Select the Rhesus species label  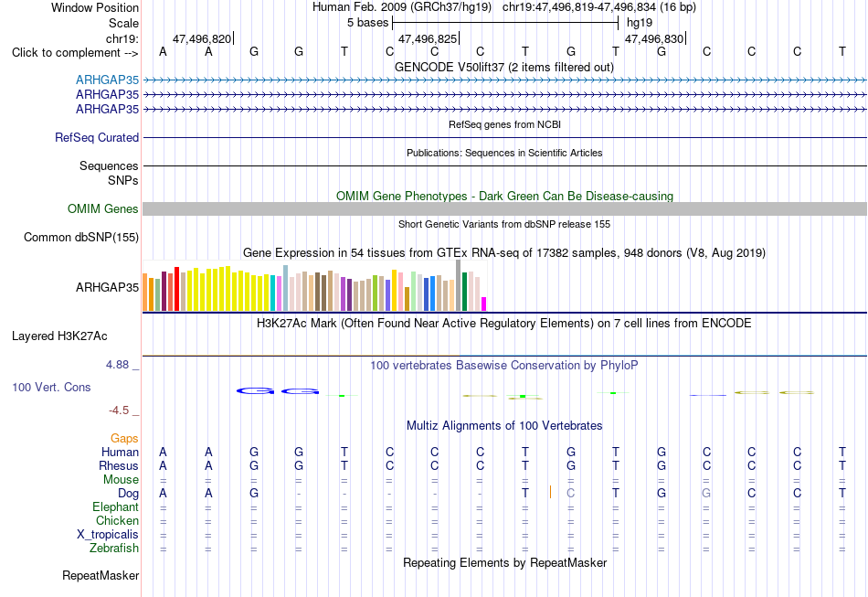pyautogui.click(x=119, y=465)
